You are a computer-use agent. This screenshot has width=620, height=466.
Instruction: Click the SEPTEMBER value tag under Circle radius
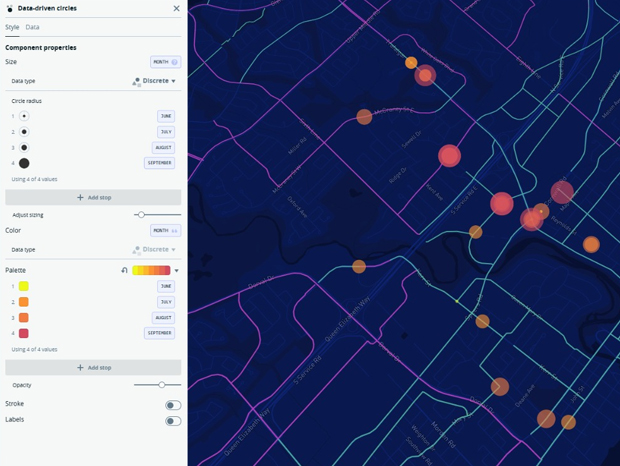pyautogui.click(x=159, y=163)
